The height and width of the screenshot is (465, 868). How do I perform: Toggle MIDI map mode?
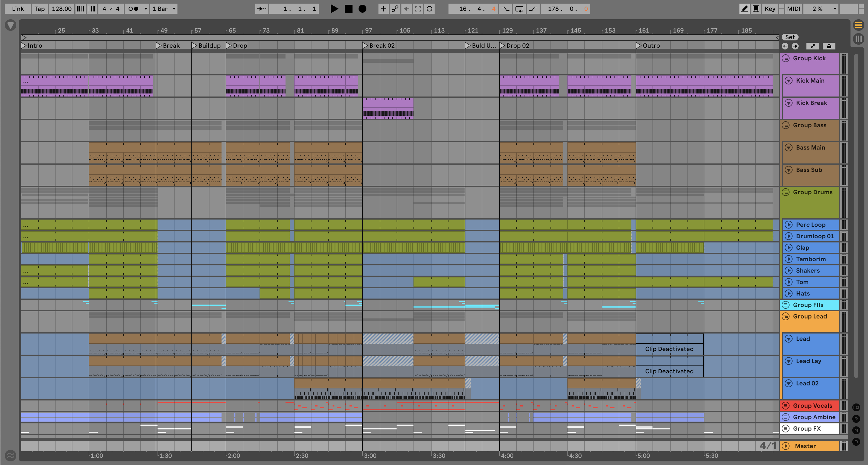point(793,9)
